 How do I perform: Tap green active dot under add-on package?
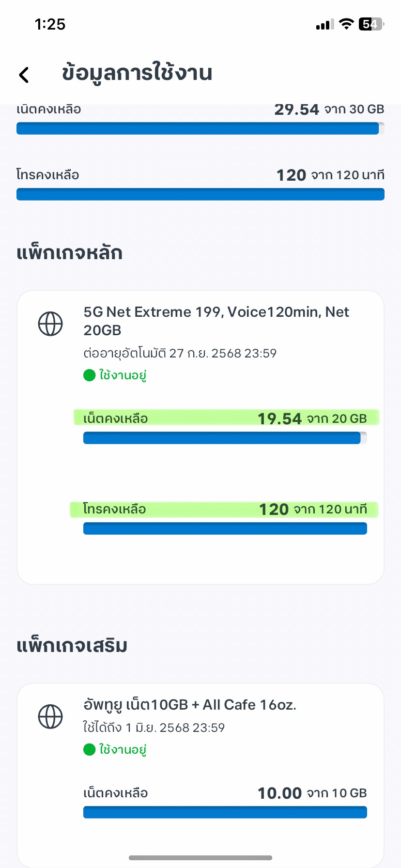coord(89,750)
